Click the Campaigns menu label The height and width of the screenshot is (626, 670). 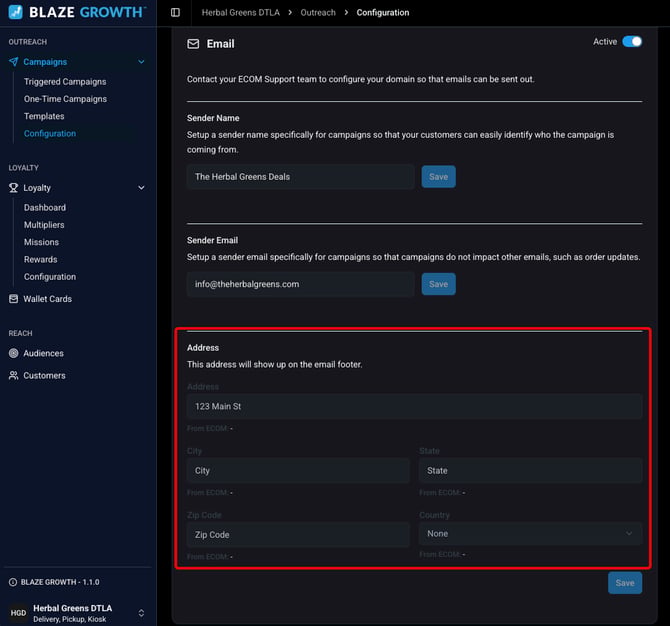(45, 62)
